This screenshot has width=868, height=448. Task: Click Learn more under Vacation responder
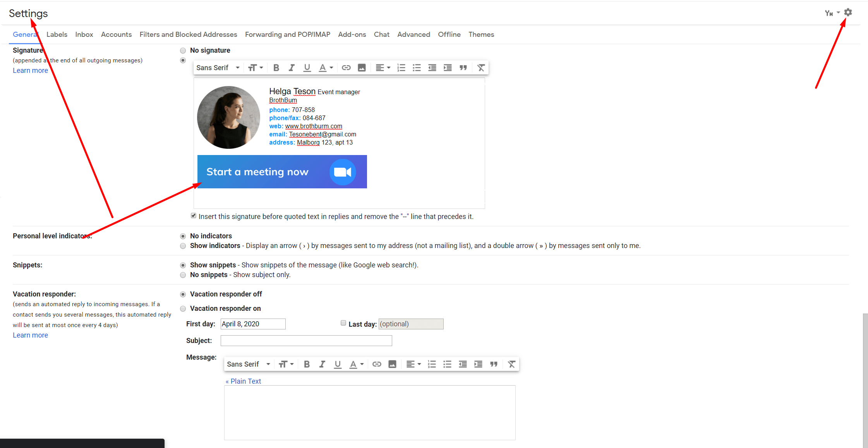coord(30,335)
